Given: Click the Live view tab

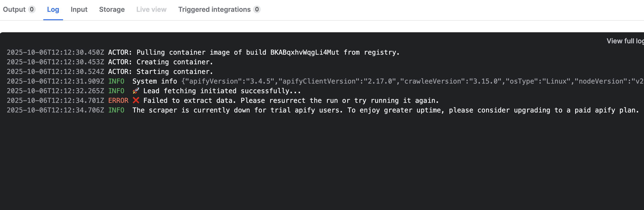Looking at the screenshot, I should point(151,9).
